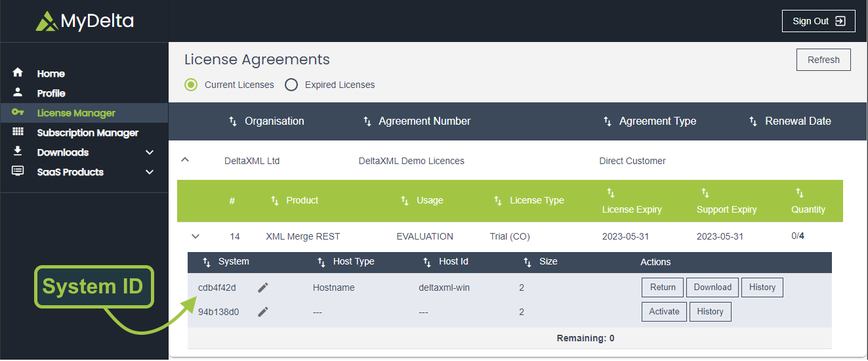The image size is (868, 361).
Task: Select the Current Licenses radio button
Action: (x=191, y=85)
